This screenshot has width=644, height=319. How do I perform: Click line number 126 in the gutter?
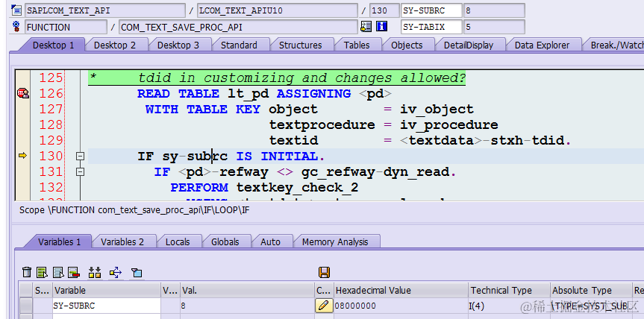[51, 93]
